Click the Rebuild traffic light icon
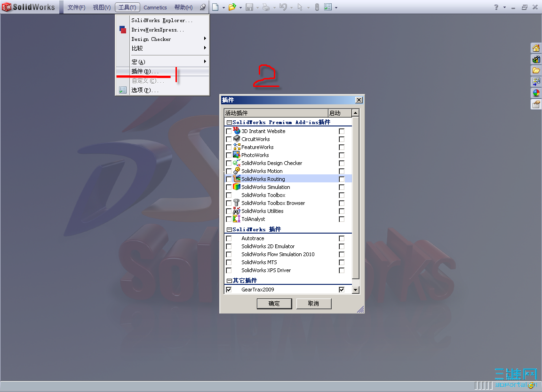 (x=317, y=7)
